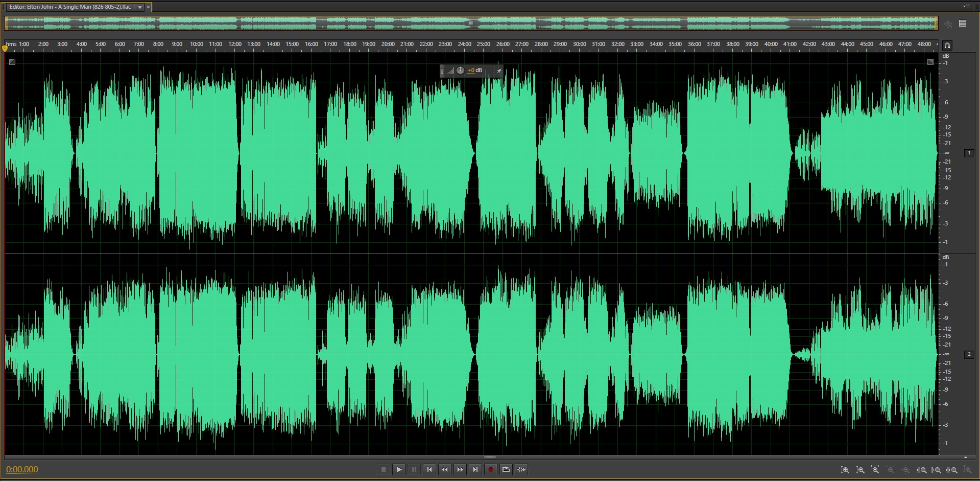The width and height of the screenshot is (980, 481).
Task: Click the Zoom In (Time) icon
Action: coord(875,470)
